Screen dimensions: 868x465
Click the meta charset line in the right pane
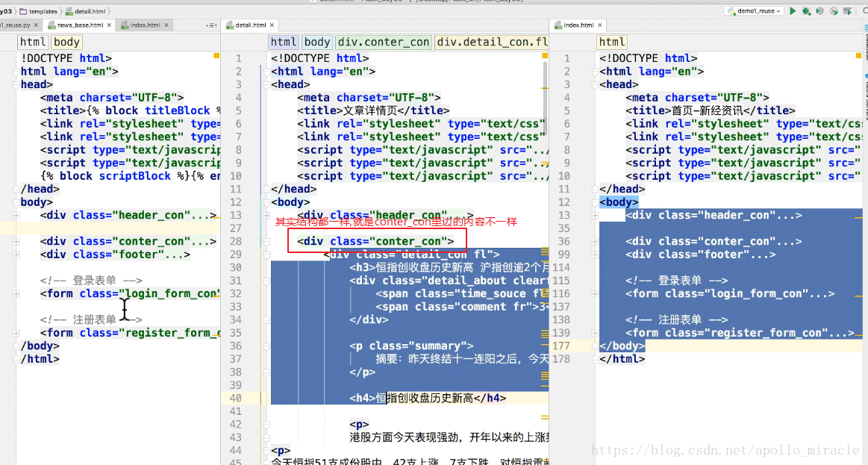click(x=697, y=98)
